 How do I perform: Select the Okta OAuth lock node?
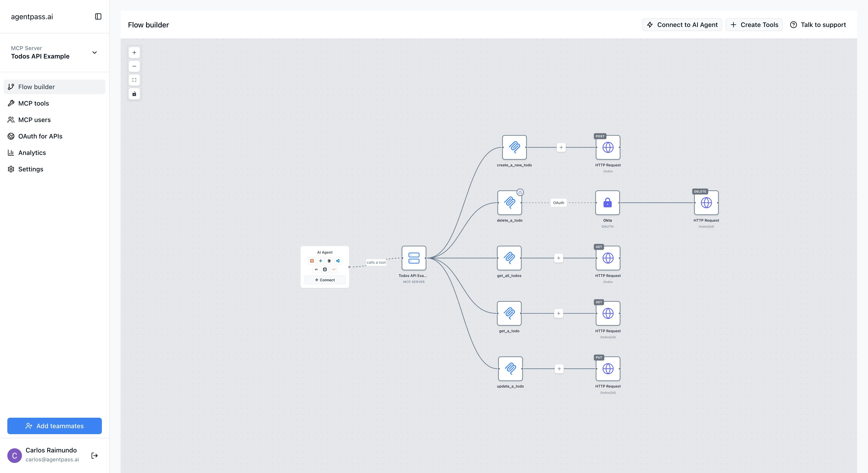(607, 203)
